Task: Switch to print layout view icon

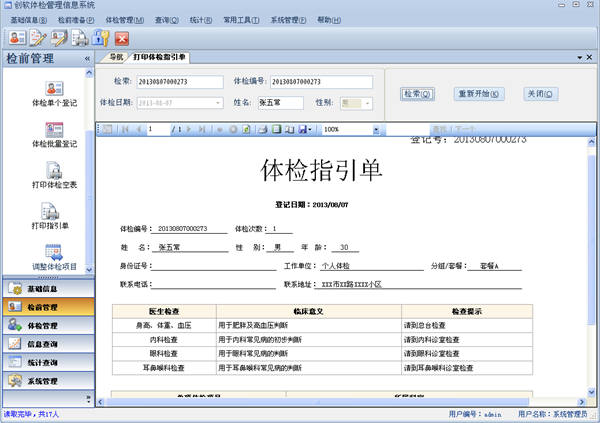Action: coord(276,129)
